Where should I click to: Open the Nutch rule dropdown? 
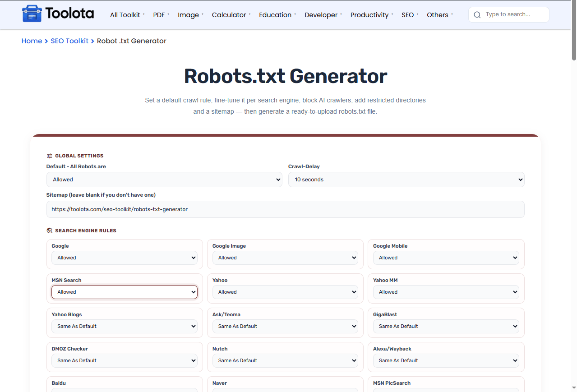tap(285, 360)
